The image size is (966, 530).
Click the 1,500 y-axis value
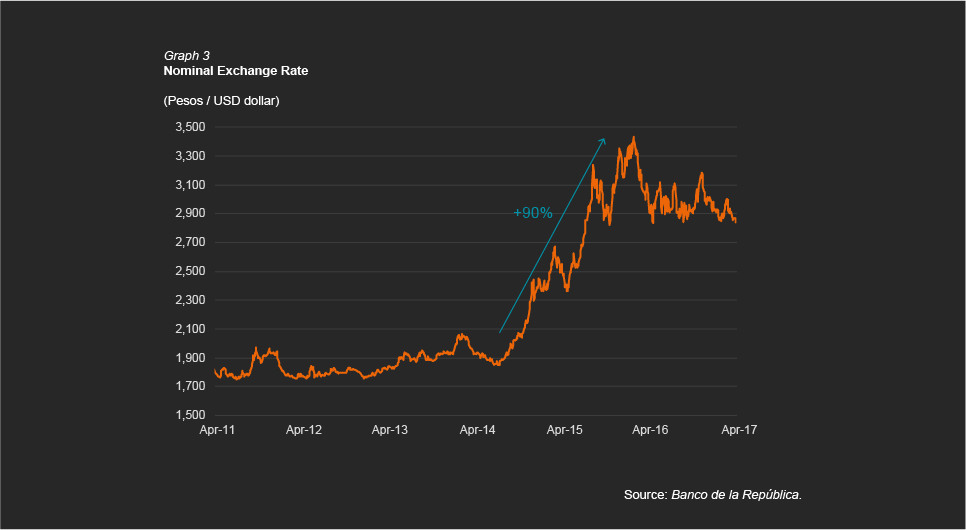pyautogui.click(x=190, y=415)
